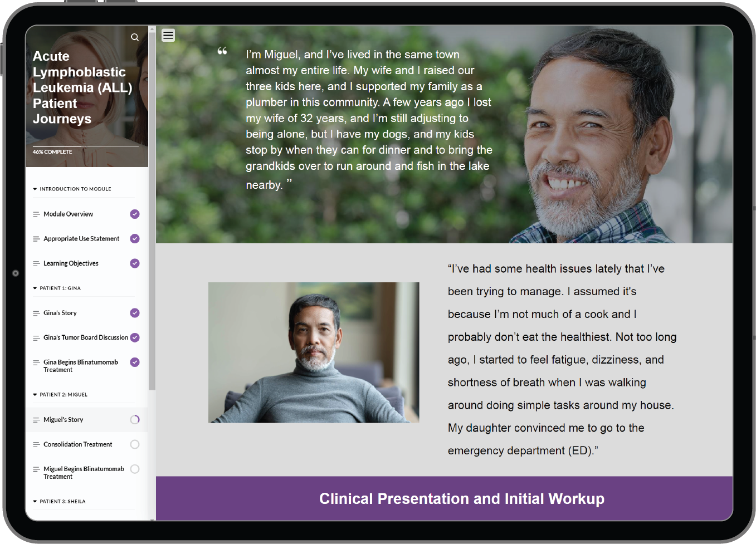Click the completed checkmark for Appropriate Use Statement
This screenshot has width=756, height=544.
135,238
